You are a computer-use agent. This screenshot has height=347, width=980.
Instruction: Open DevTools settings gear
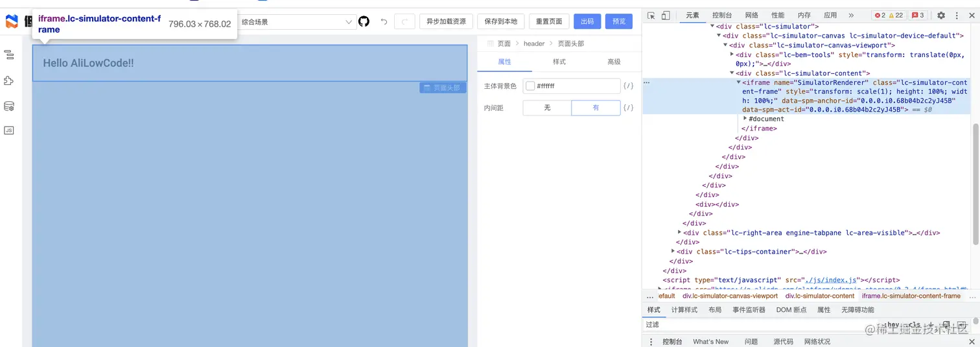pos(941,16)
